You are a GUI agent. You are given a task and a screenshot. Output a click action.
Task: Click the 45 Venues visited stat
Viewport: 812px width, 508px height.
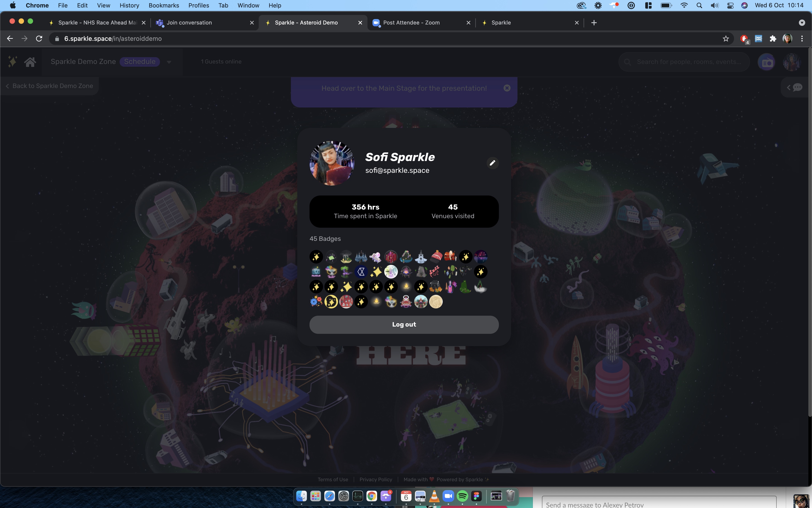(453, 211)
